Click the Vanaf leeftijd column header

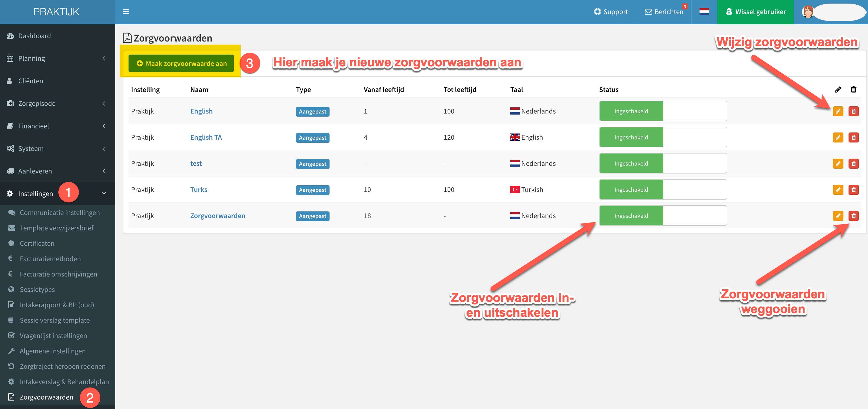click(x=384, y=90)
